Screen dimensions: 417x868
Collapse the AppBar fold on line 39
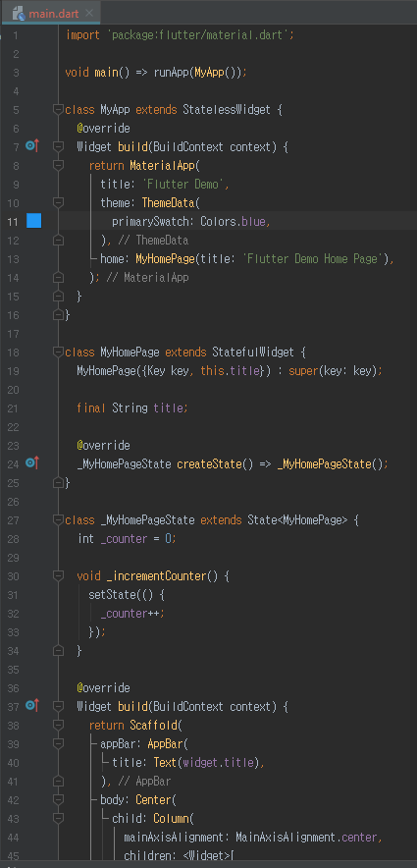click(x=58, y=743)
